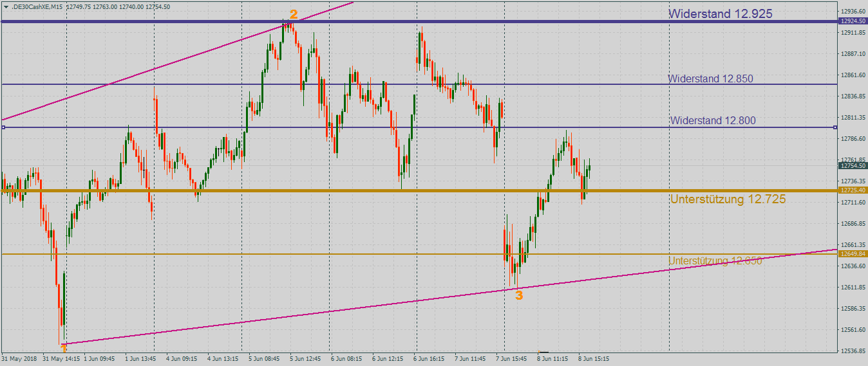Screen dimensions: 868x366
Task: Click the 12725.40 support price tag
Action: coord(852,190)
